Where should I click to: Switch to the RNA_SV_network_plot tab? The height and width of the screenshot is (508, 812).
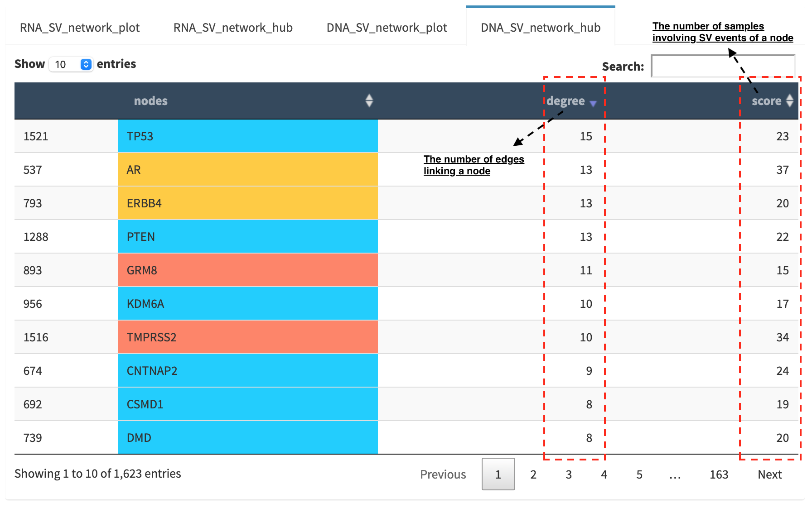click(80, 28)
